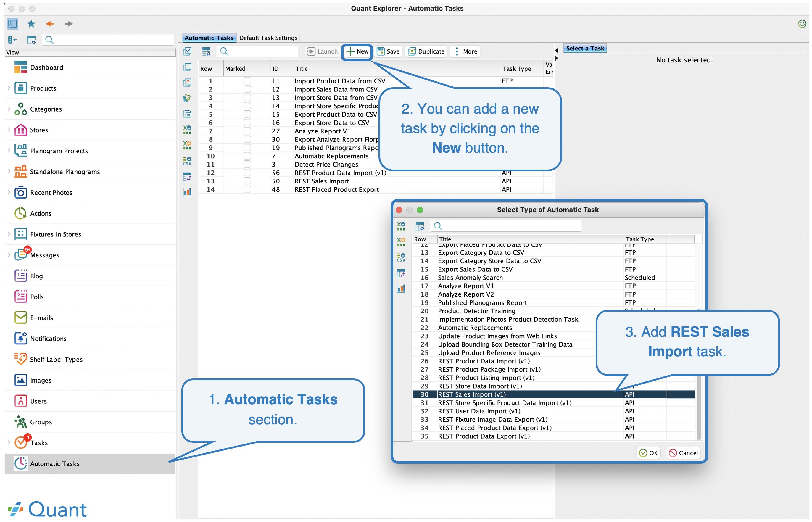Click the Title column header in dialog
Screen dimensions: 812x522
click(x=530, y=239)
